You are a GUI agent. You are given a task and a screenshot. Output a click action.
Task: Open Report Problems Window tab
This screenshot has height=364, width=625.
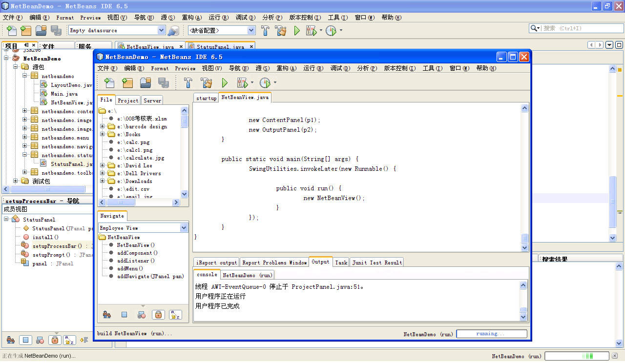click(x=274, y=263)
